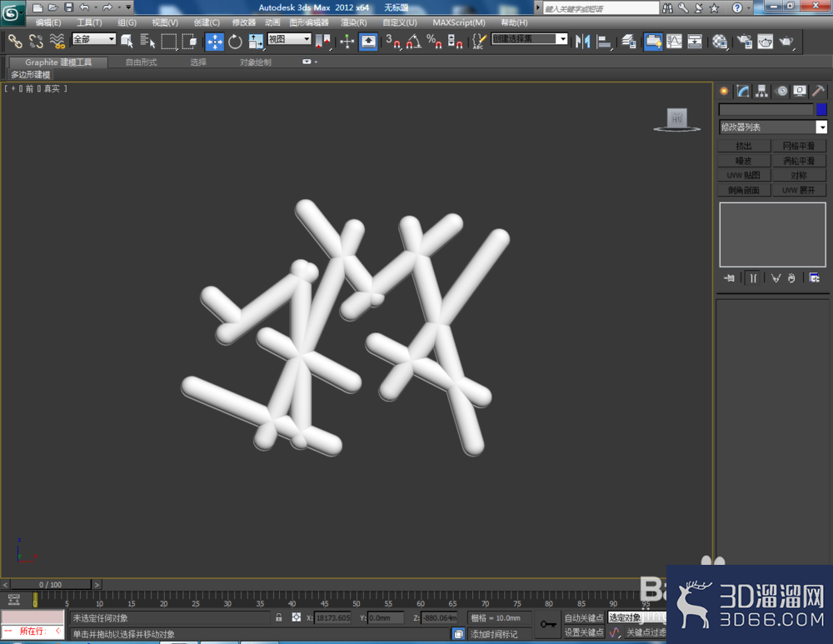The image size is (833, 644).
Task: Open the Manage Layers dialog icon
Action: pos(629,42)
